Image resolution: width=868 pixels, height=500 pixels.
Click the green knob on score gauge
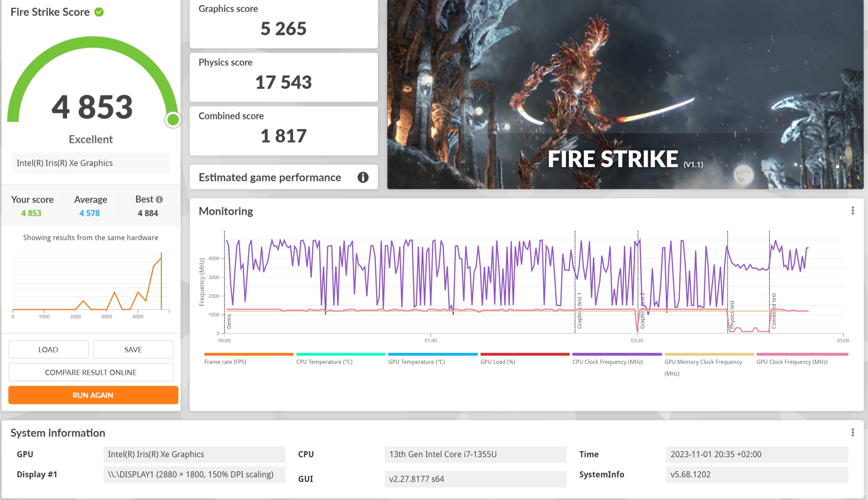pyautogui.click(x=173, y=120)
